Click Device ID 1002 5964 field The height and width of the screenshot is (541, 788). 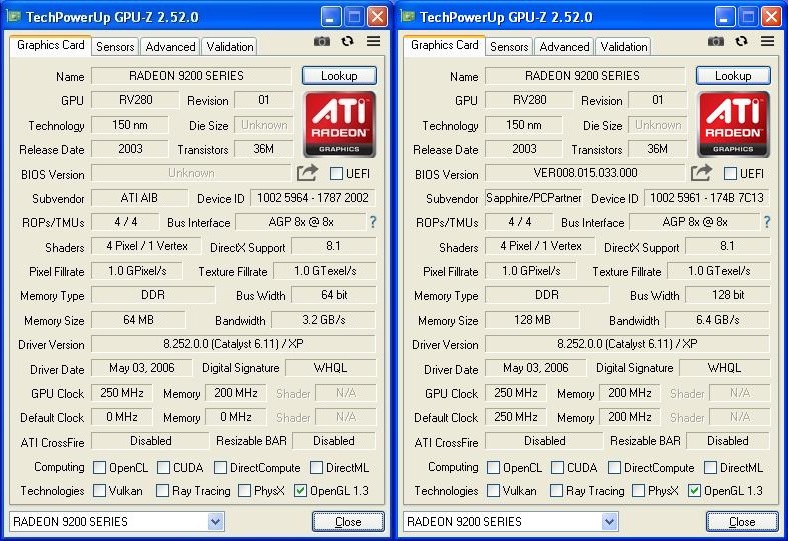pyautogui.click(x=313, y=197)
